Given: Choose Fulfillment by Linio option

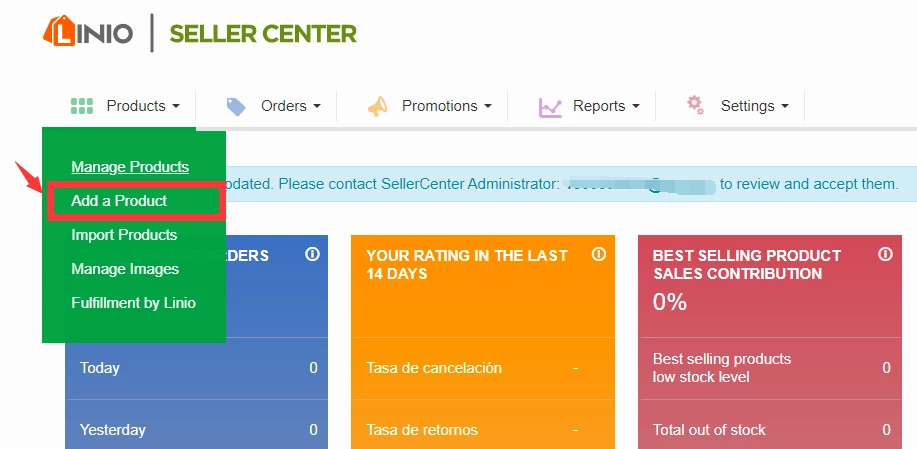Looking at the screenshot, I should tap(133, 303).
